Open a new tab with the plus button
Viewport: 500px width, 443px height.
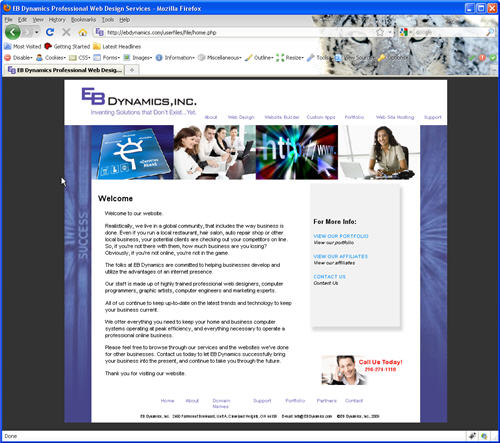(132, 70)
